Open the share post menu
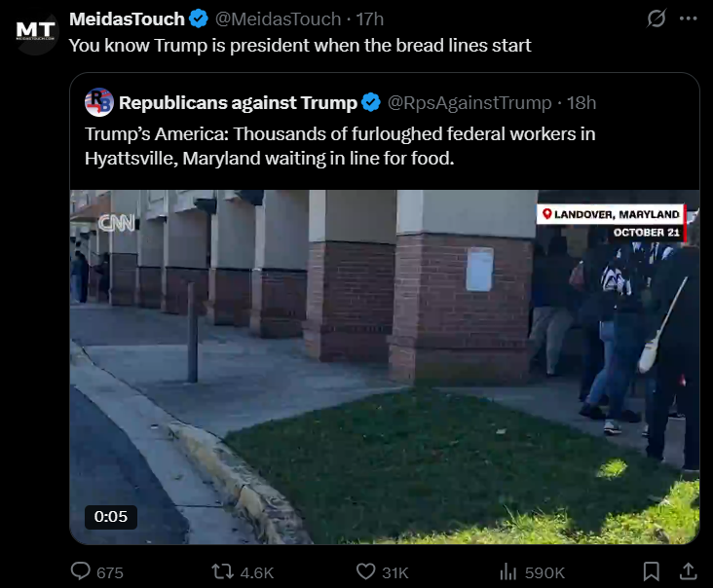The width and height of the screenshot is (713, 588). click(x=689, y=571)
